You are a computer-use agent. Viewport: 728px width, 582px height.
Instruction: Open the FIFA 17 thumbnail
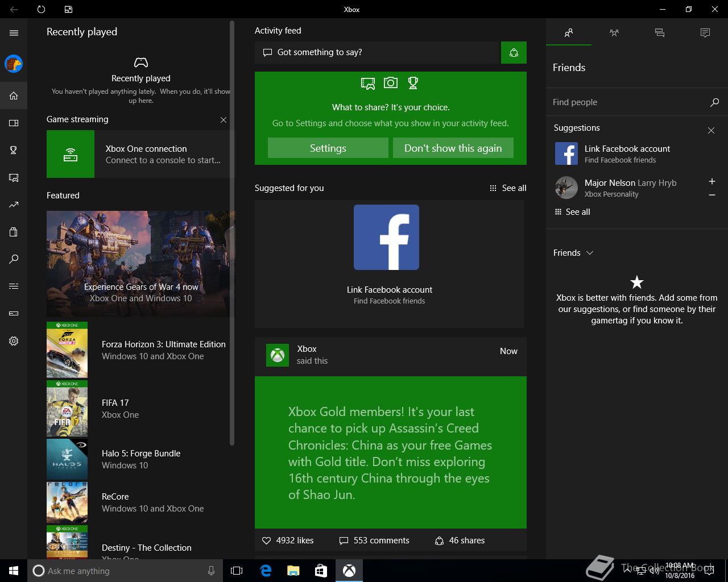[x=67, y=409]
